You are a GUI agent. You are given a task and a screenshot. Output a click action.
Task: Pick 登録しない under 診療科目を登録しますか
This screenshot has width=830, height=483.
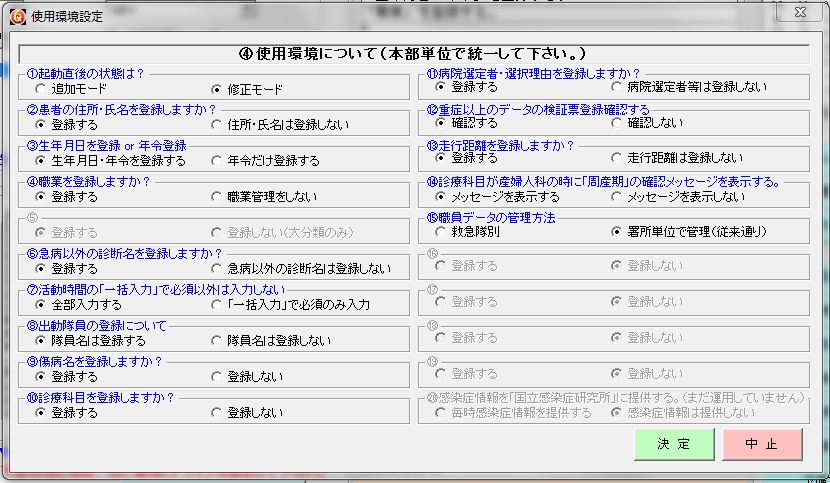[x=216, y=412]
